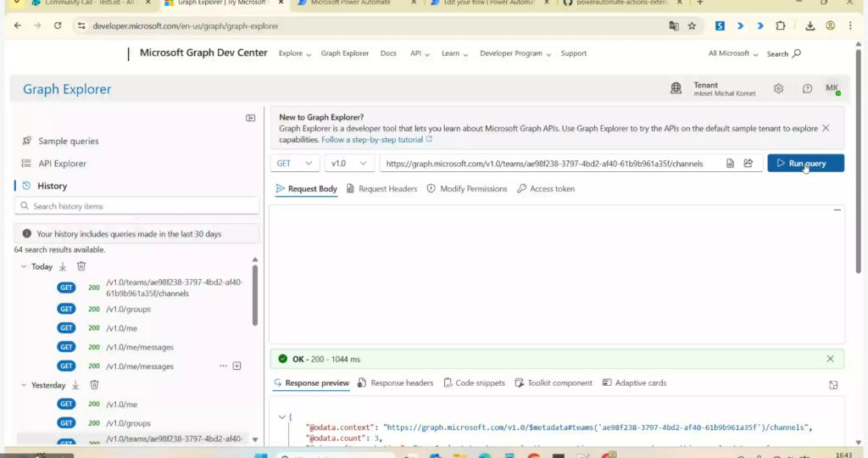The width and height of the screenshot is (868, 458).
Task: Click the Search history items field
Action: point(137,206)
